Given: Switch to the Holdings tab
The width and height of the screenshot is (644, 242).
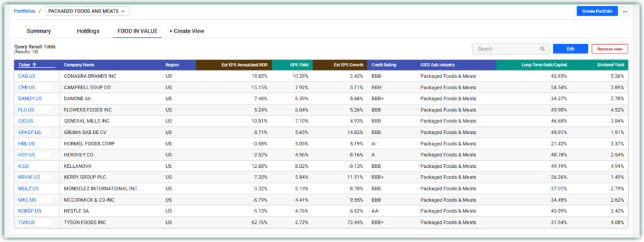Looking at the screenshot, I should pyautogui.click(x=88, y=31).
